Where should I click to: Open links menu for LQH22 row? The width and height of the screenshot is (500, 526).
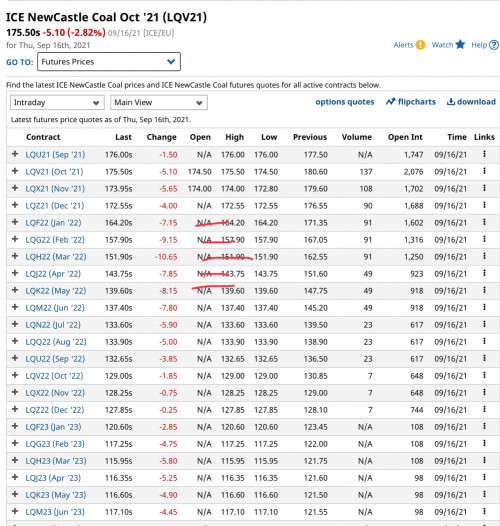484,256
